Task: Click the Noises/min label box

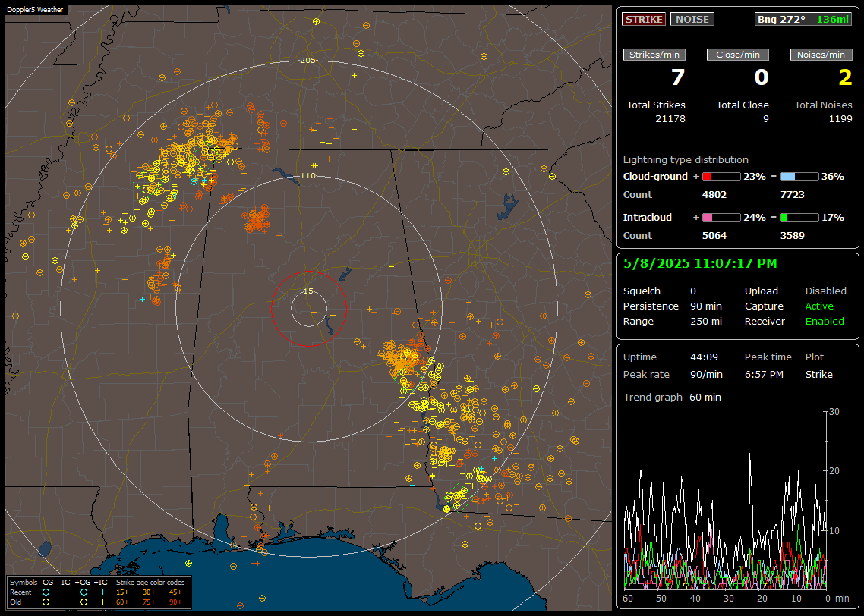Action: [x=821, y=55]
